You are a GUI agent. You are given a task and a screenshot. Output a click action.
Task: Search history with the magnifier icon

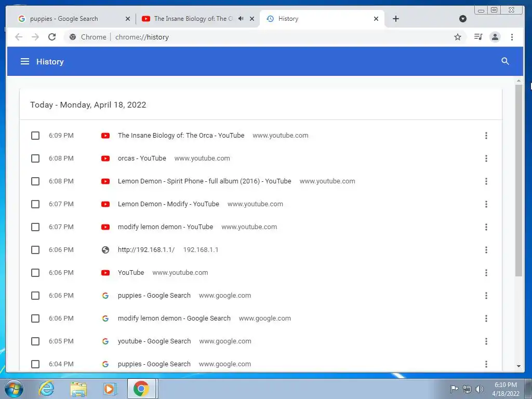point(505,61)
